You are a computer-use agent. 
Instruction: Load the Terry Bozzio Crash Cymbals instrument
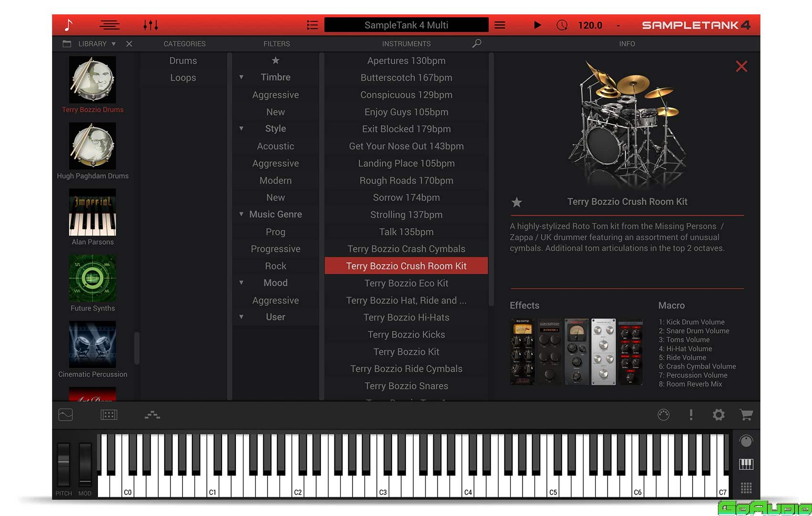click(406, 249)
